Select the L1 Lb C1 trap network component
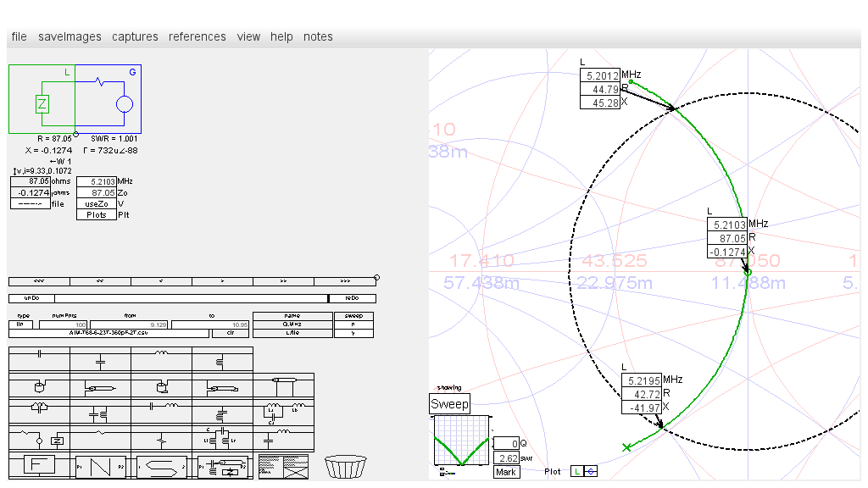The width and height of the screenshot is (868, 488). 283,413
